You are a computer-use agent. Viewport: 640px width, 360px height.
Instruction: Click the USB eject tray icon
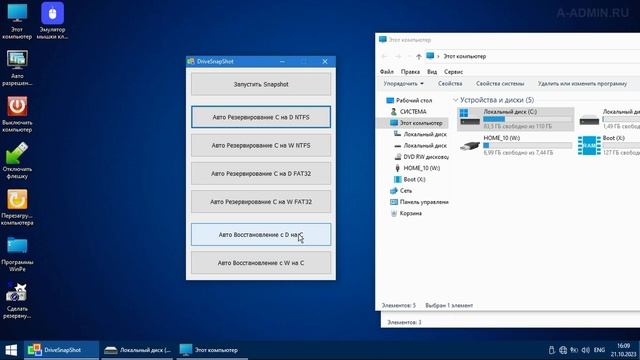tap(551, 350)
